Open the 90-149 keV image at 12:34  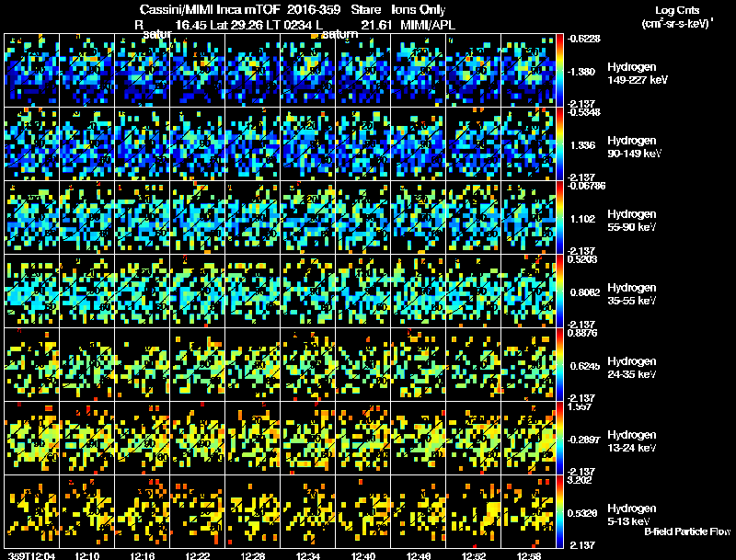click(x=308, y=144)
